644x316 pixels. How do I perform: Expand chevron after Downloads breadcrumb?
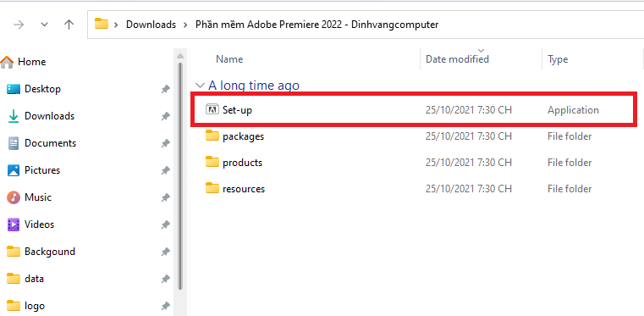click(185, 25)
